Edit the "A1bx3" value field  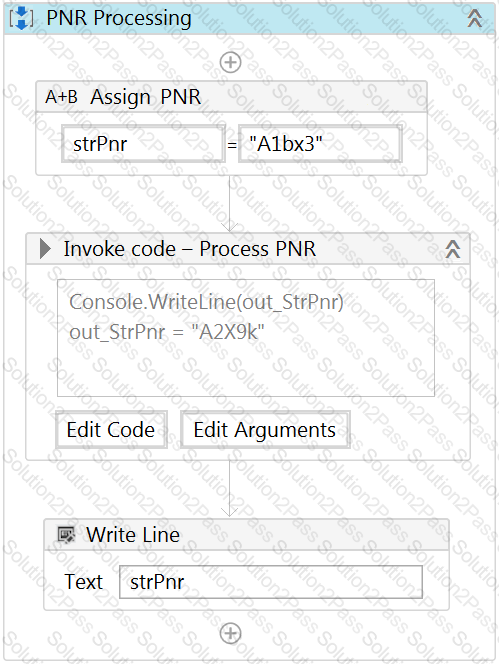pos(320,144)
